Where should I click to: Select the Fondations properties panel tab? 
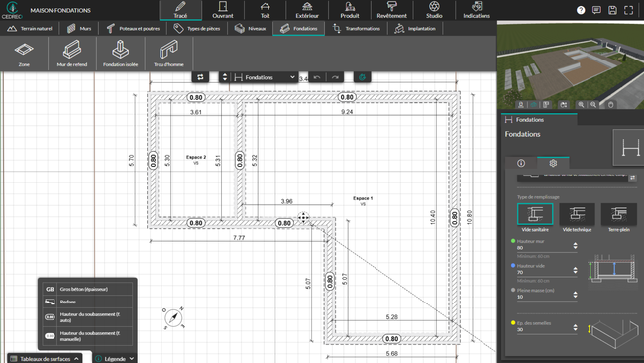[x=539, y=120]
